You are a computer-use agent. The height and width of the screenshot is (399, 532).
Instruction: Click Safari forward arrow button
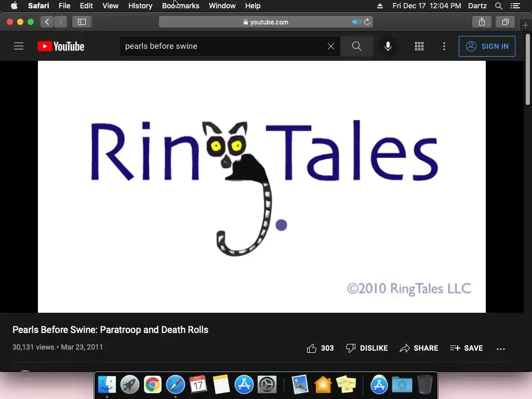[x=60, y=22]
